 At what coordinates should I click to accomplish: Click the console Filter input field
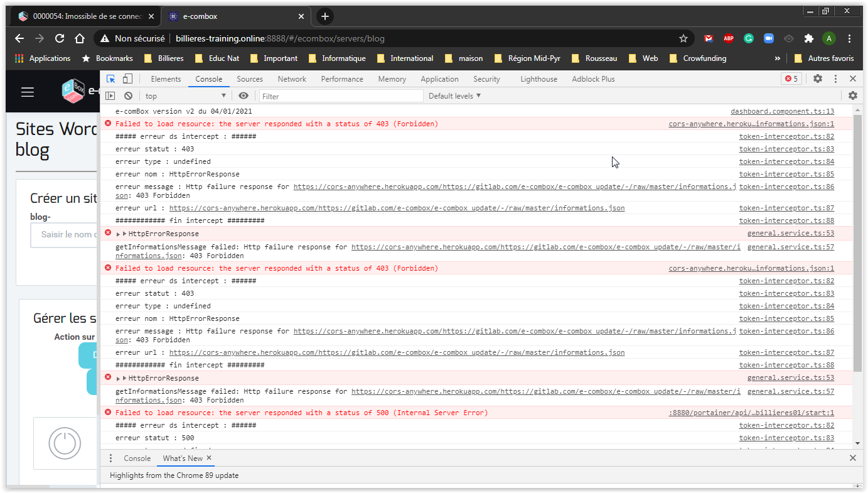pos(341,96)
